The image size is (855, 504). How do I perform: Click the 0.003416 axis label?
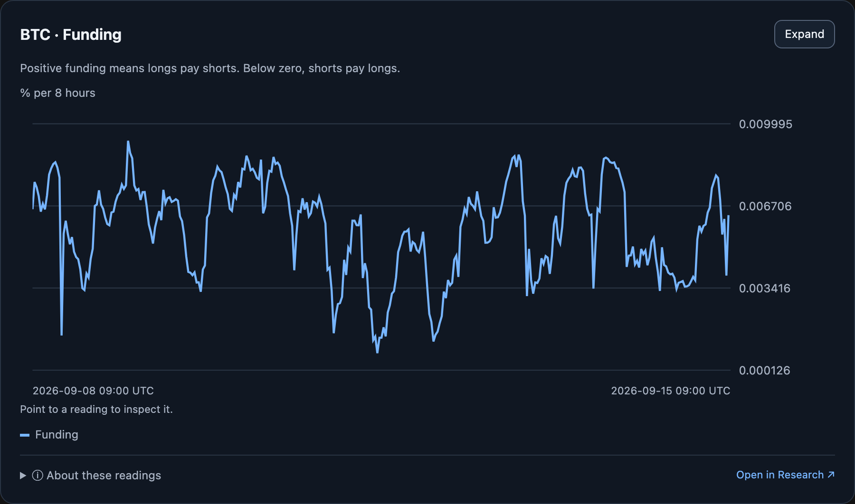765,289
